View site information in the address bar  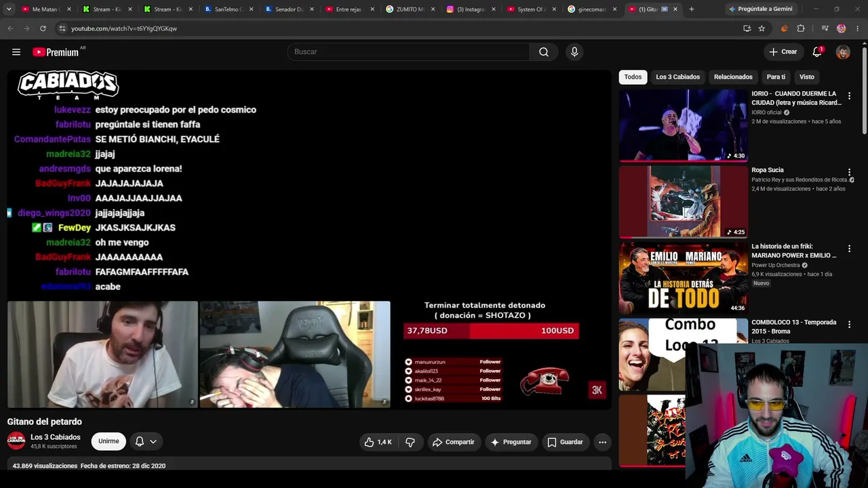click(62, 28)
